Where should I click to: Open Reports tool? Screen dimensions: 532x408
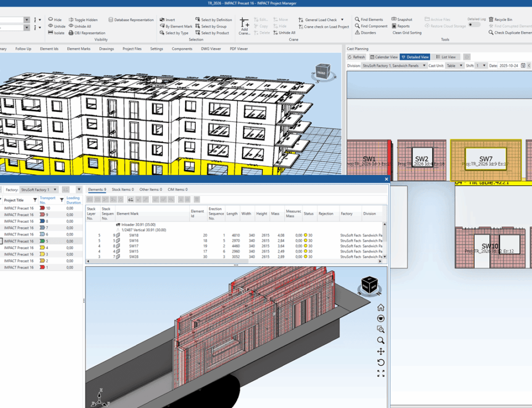(401, 26)
